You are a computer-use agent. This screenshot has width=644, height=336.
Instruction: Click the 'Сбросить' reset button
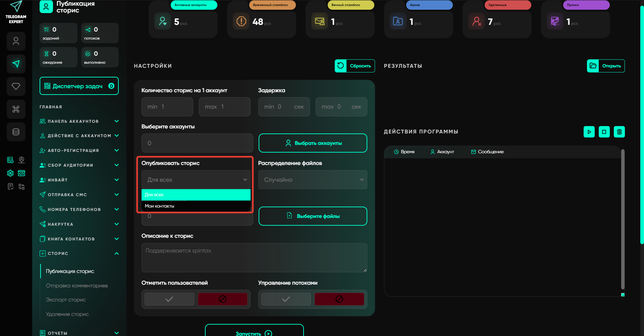click(355, 66)
